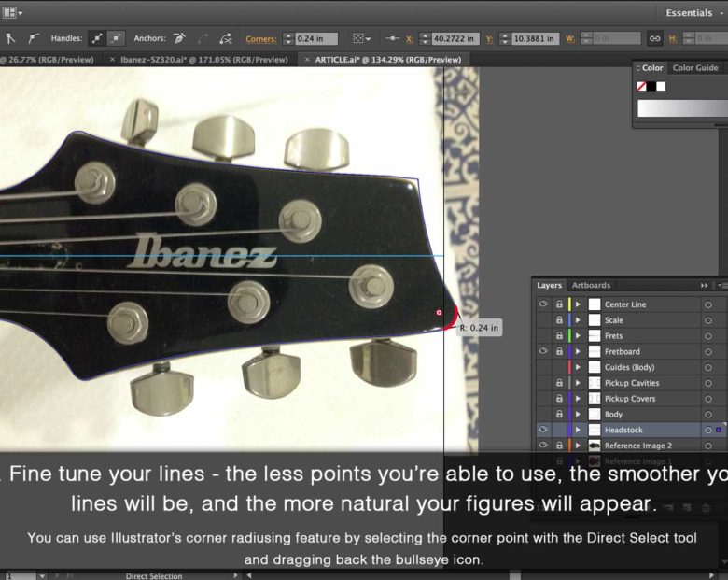Click the constrain width and height link icon
Screen dimensions: 728x580
point(654,38)
